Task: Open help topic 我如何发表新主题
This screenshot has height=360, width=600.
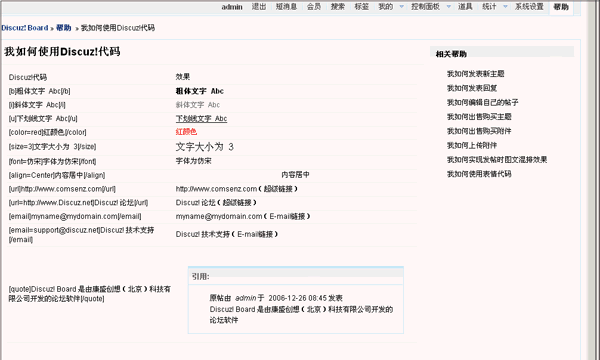Action: click(x=476, y=73)
